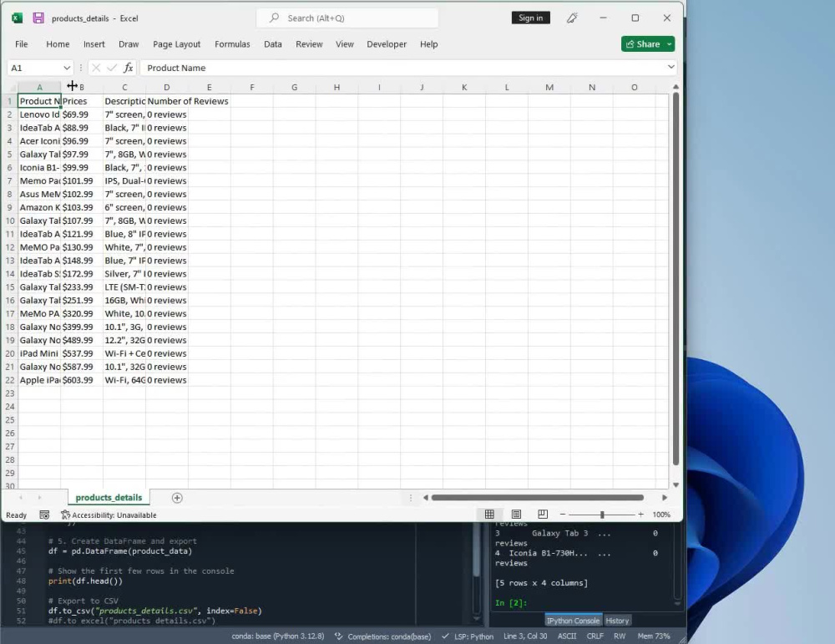Open the Insert ribbon tab
The image size is (835, 644).
[x=94, y=44]
